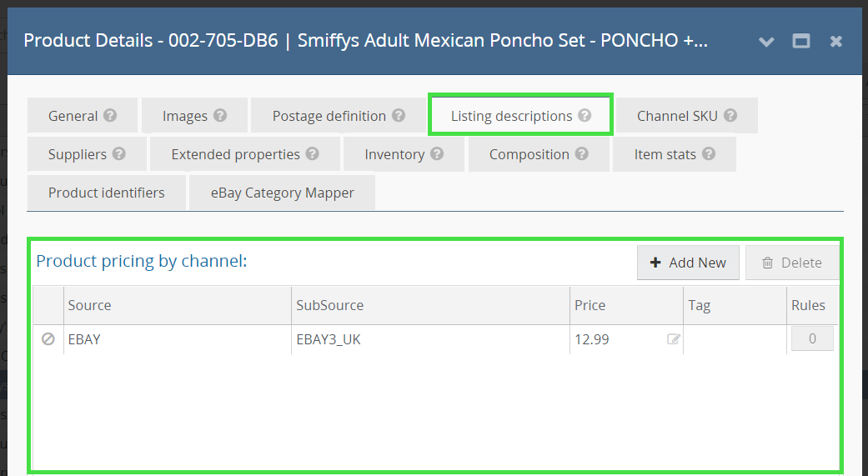This screenshot has height=476, width=868.
Task: Click edit pencil icon in Price cell
Action: [674, 339]
